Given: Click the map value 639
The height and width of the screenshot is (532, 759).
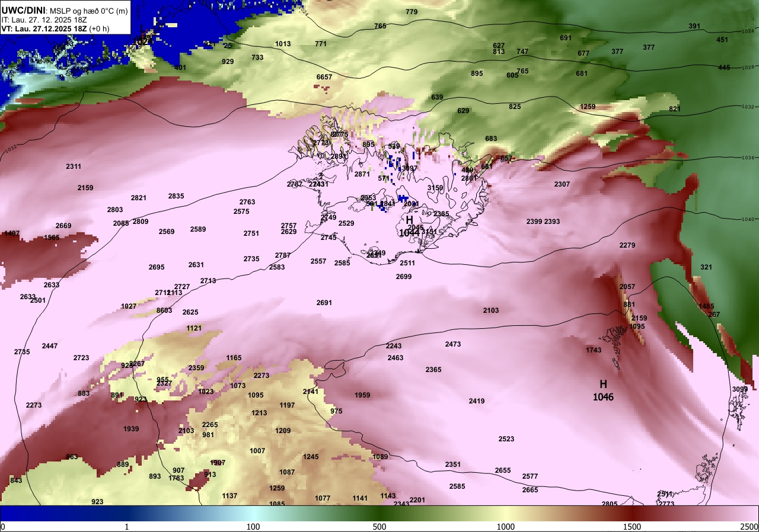Looking at the screenshot, I should [x=437, y=97].
